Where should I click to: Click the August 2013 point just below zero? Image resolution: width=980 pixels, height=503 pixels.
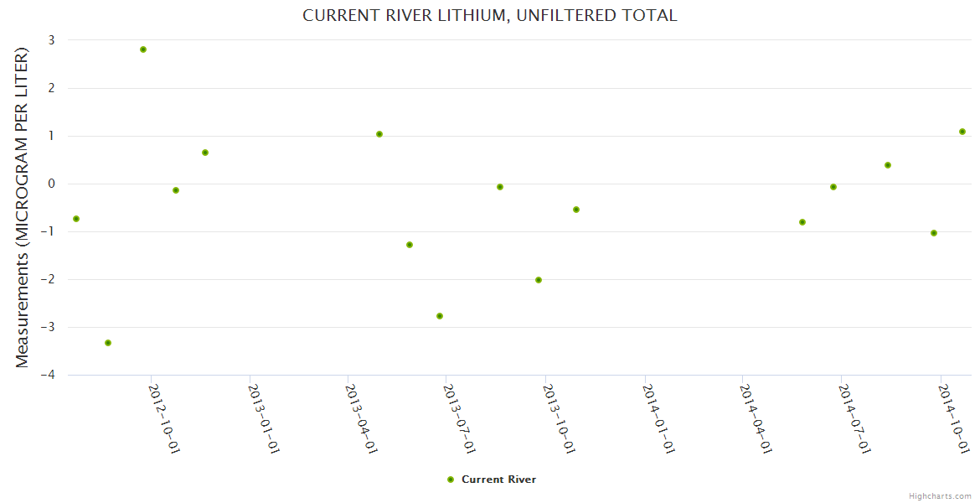click(500, 187)
